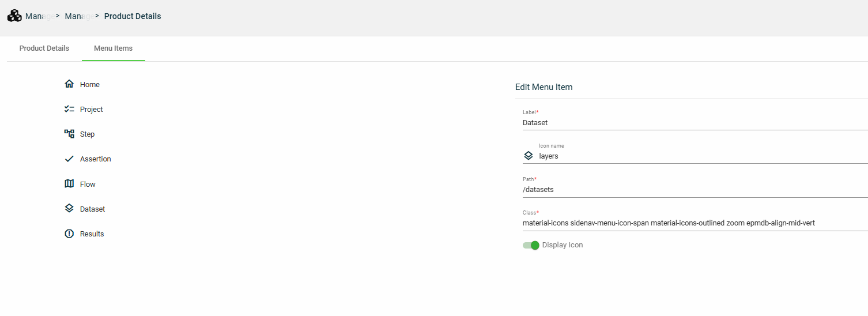The width and height of the screenshot is (868, 316).
Task: Open the Menu Items tab
Action: pyautogui.click(x=113, y=48)
